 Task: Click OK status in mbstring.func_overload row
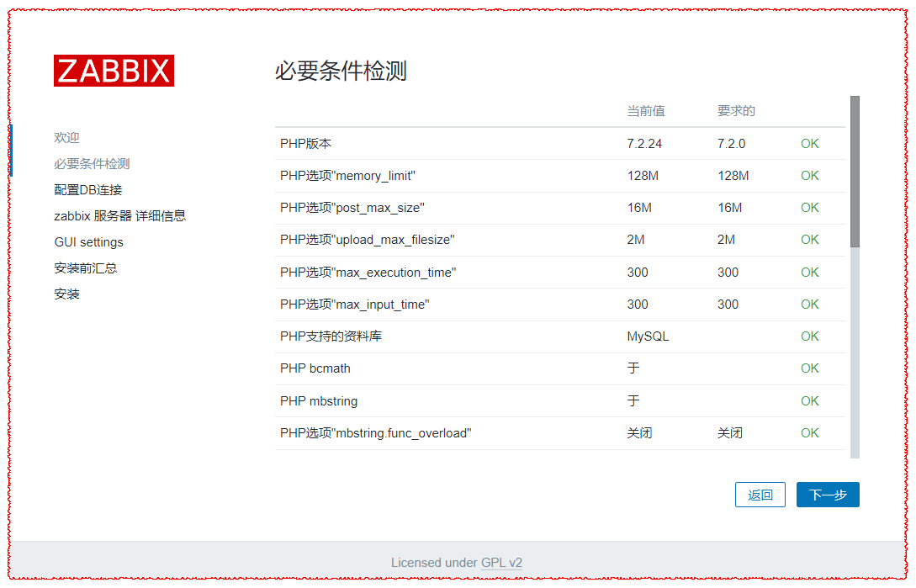[810, 433]
